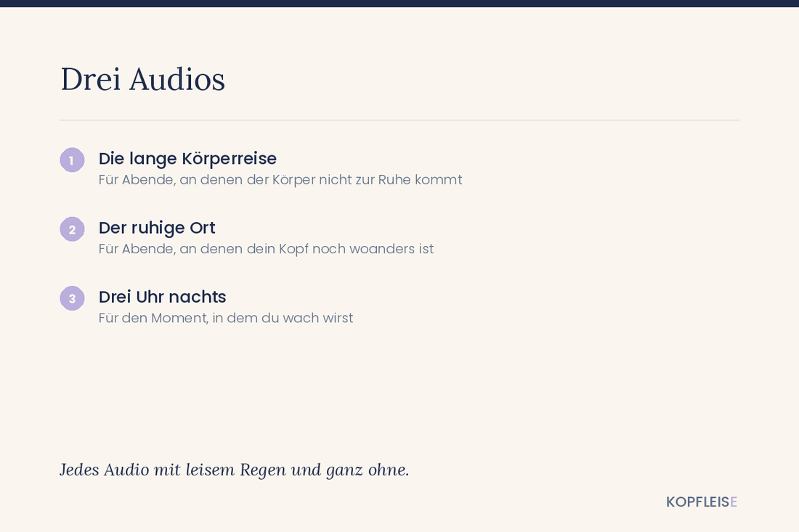The image size is (799, 532).
Task: Click the number 3 circle badge
Action: (x=73, y=298)
